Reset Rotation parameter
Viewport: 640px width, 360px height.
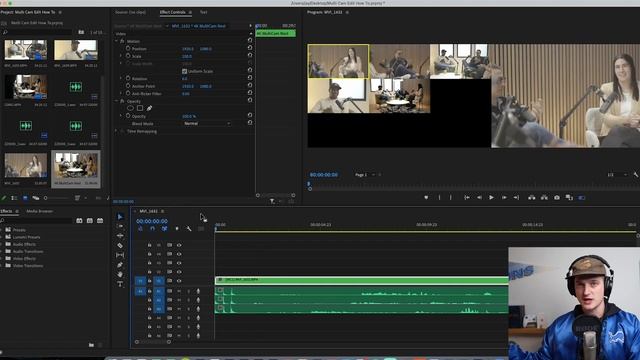click(x=250, y=78)
